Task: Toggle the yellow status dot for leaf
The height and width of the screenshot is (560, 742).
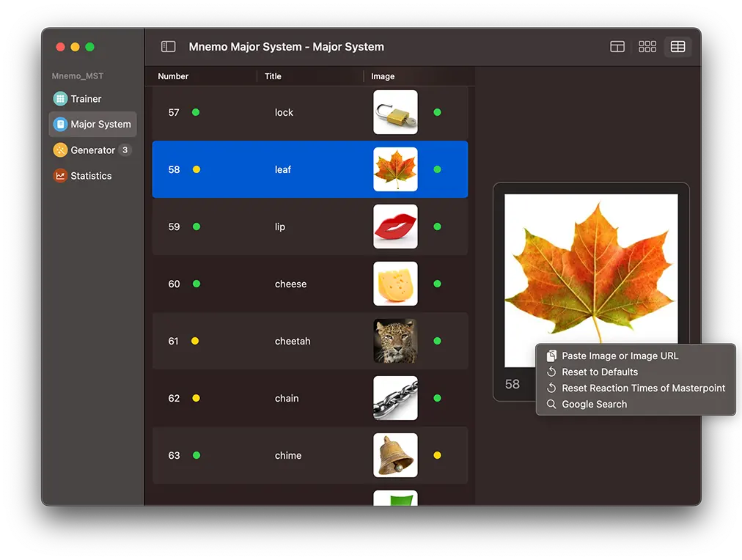Action: point(196,169)
